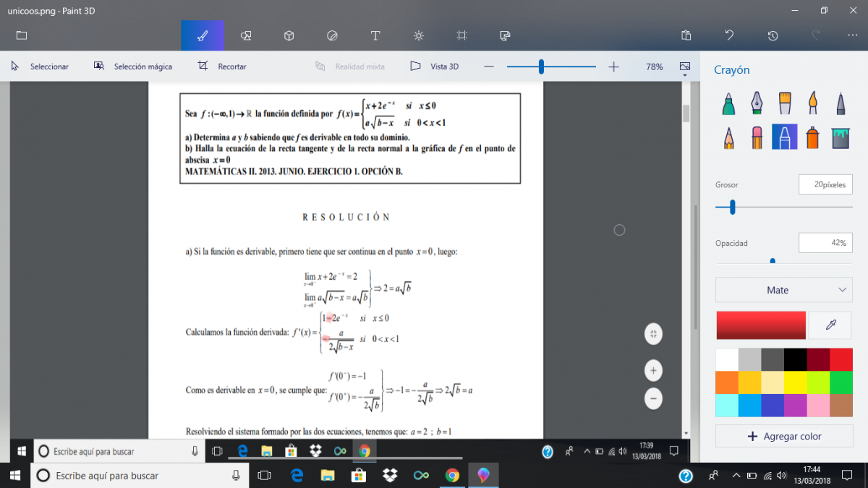868x488 pixels.
Task: Toggle Vista 3D view
Action: [x=434, y=67]
